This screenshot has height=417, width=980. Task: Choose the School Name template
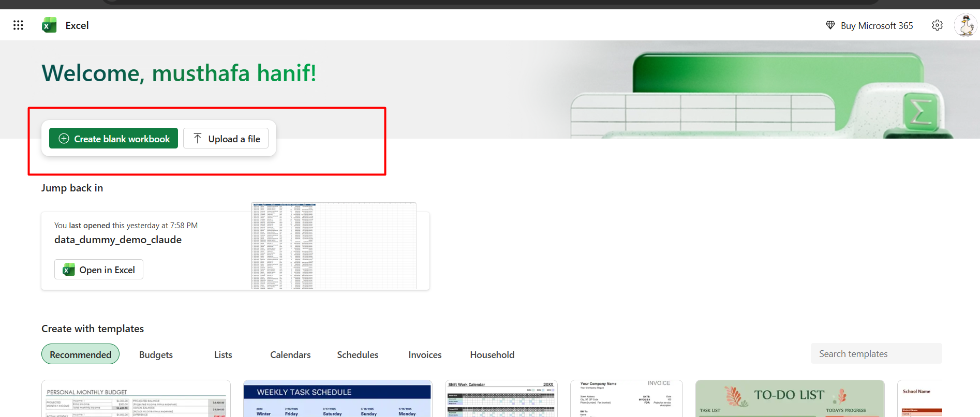pos(920,398)
